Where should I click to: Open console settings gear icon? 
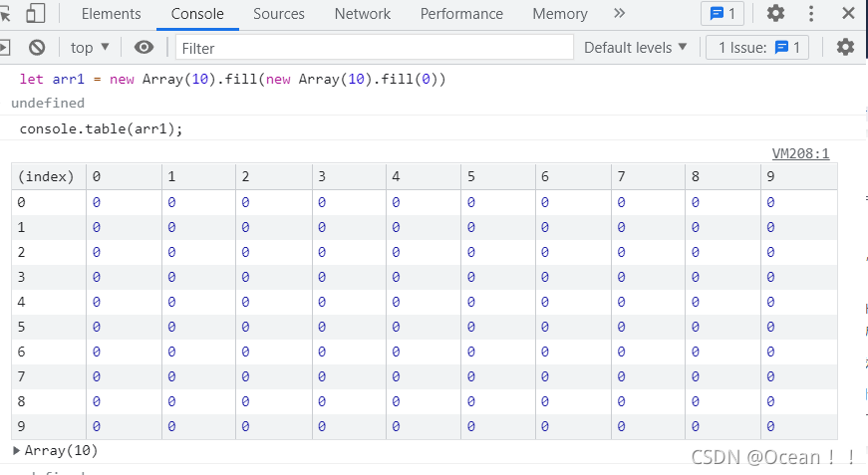[x=845, y=48]
